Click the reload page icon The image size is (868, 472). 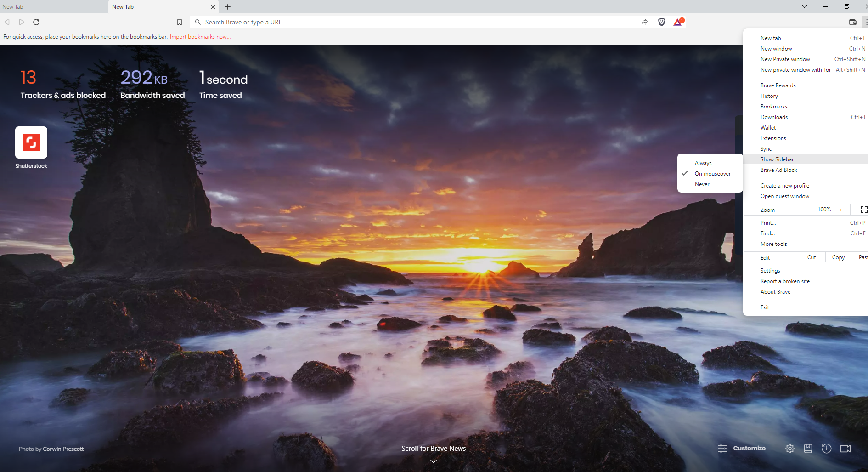pyautogui.click(x=36, y=22)
